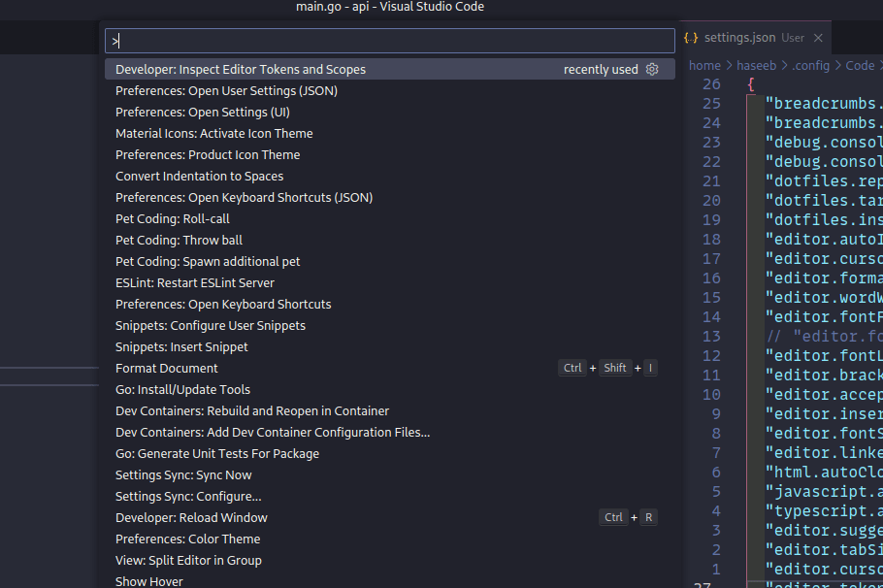The height and width of the screenshot is (588, 883).
Task: Run the Format Document command
Action: click(165, 368)
